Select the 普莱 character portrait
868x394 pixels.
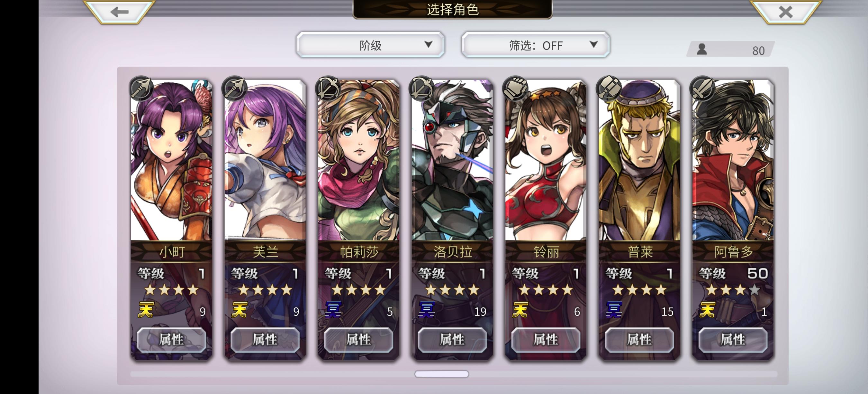coord(639,160)
